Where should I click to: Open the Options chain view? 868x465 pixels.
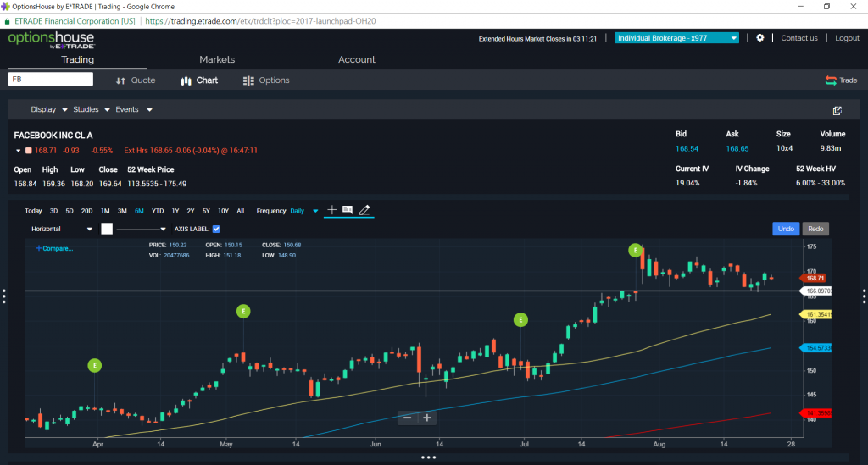point(266,80)
